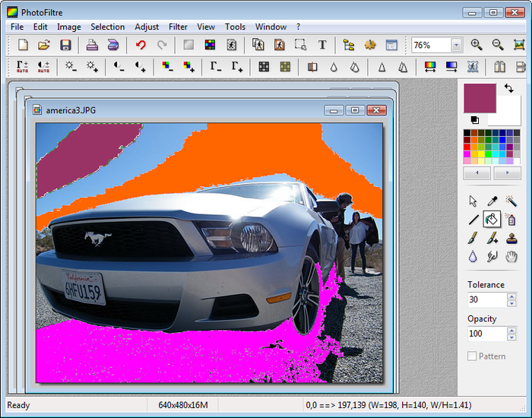Viewport: 532px width, 418px height.
Task: Open the Filter menu
Action: [178, 27]
